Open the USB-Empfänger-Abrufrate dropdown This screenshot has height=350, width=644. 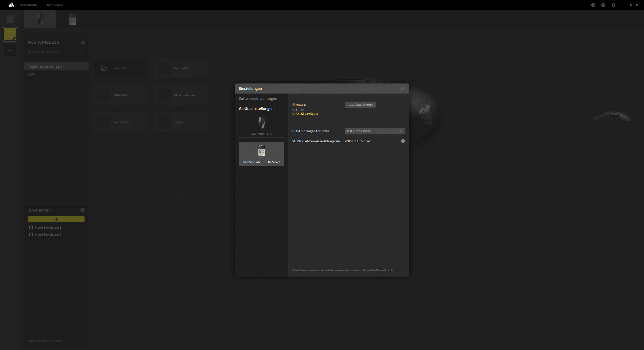[374, 131]
